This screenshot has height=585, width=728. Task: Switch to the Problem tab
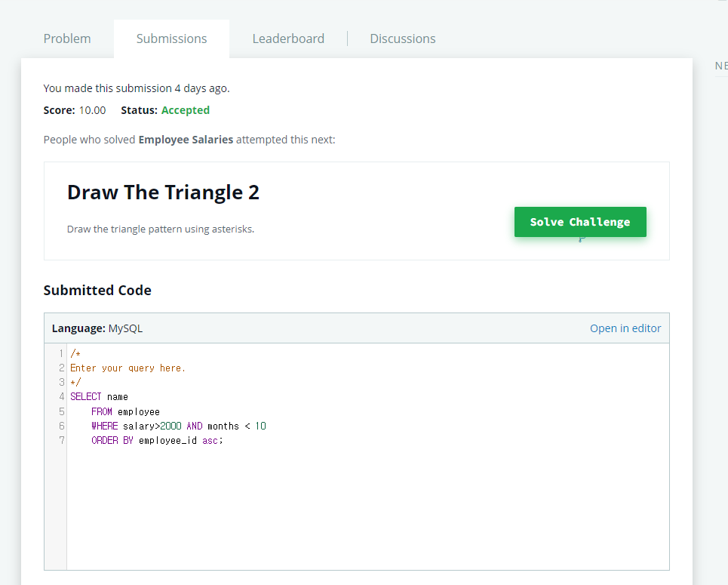[67, 38]
